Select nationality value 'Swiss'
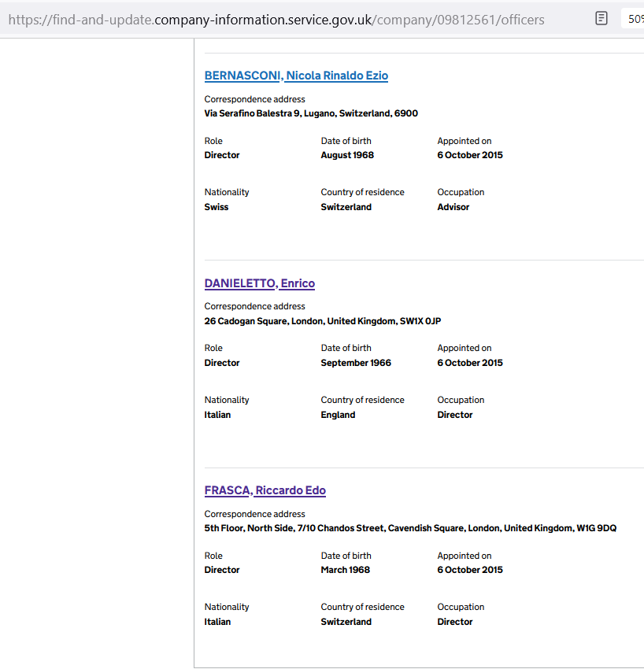This screenshot has height=669, width=644. pyautogui.click(x=217, y=207)
